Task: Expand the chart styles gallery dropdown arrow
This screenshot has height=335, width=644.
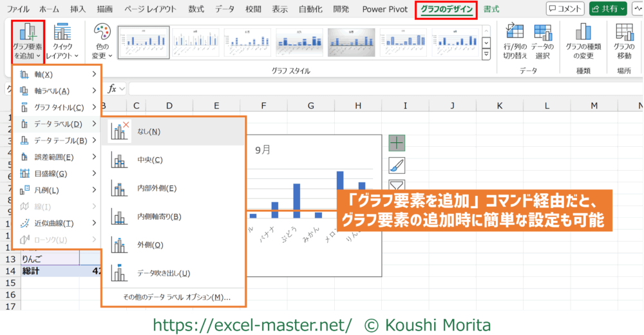Action: click(486, 54)
